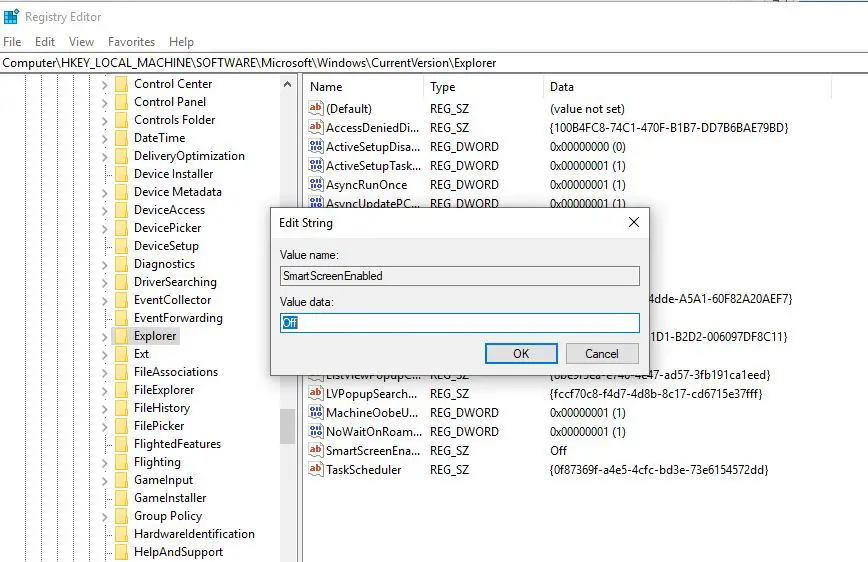Click the AccessDeniedDi... string value icon
Viewport: 868px width, 562px height.
coord(316,127)
